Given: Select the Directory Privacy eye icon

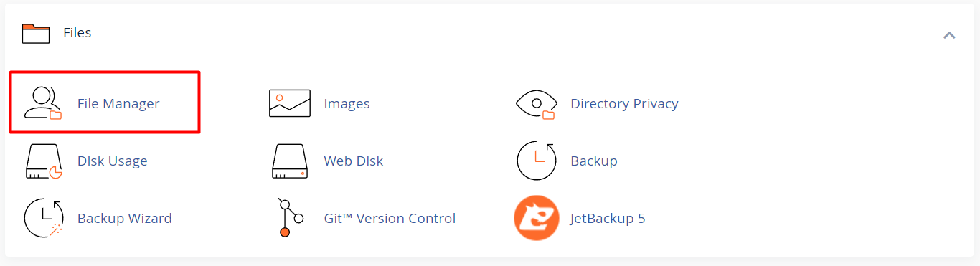Looking at the screenshot, I should point(537,103).
